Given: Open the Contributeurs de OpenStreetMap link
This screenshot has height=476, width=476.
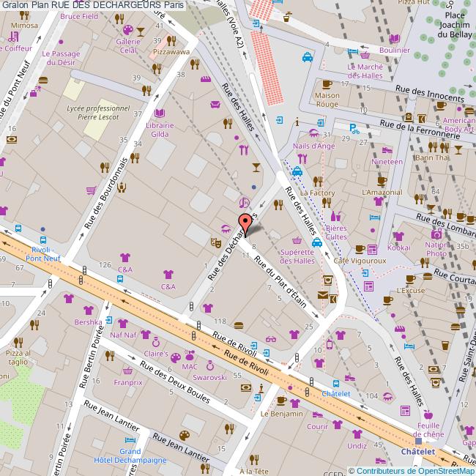Looking at the screenshot, I should coord(415,470).
